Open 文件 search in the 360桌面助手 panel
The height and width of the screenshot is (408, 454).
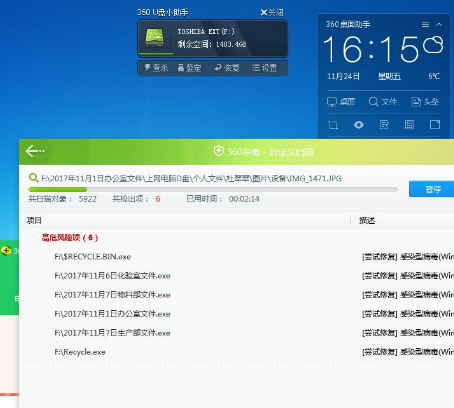click(x=383, y=102)
